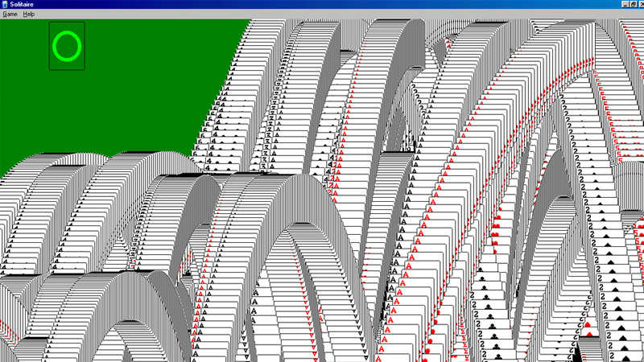Image resolution: width=644 pixels, height=362 pixels.
Task: Minimize the Solitaire window
Action: point(624,4)
